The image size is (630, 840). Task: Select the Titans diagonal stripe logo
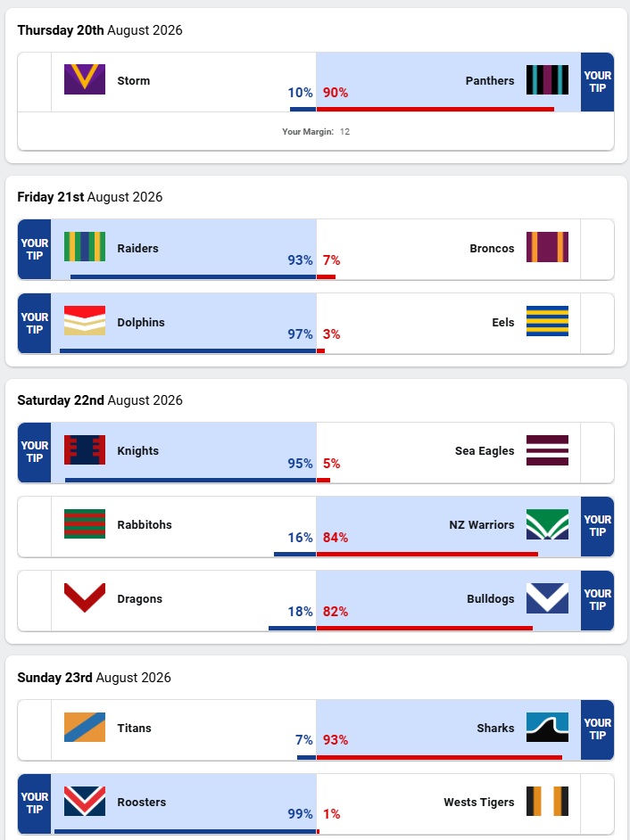[x=85, y=727]
